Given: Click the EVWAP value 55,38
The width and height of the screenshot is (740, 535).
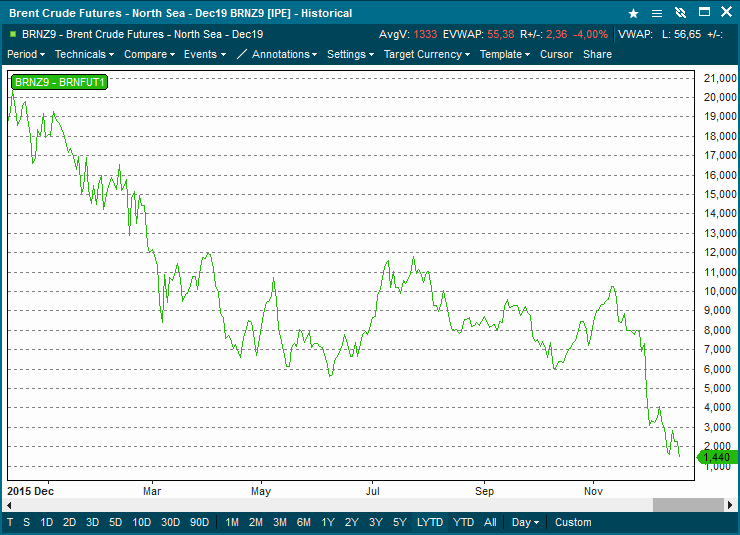Looking at the screenshot, I should tap(501, 34).
